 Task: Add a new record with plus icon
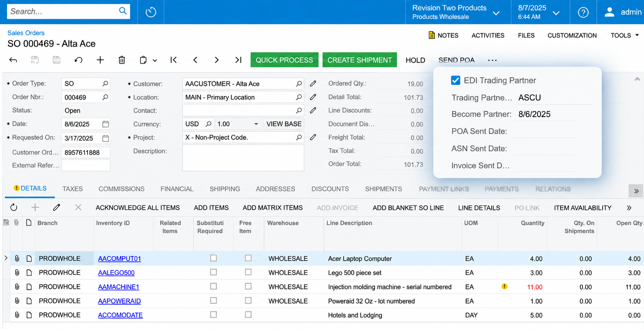100,60
